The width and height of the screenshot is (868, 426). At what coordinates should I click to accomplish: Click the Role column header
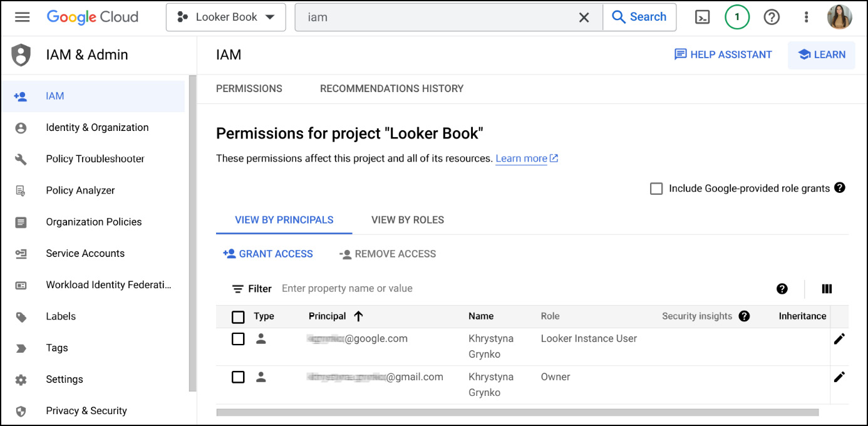click(x=550, y=316)
